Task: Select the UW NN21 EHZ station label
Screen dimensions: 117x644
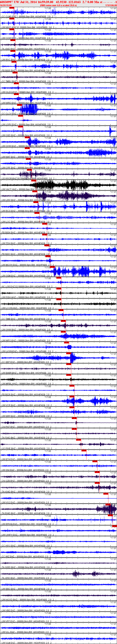Action: point(28,28)
